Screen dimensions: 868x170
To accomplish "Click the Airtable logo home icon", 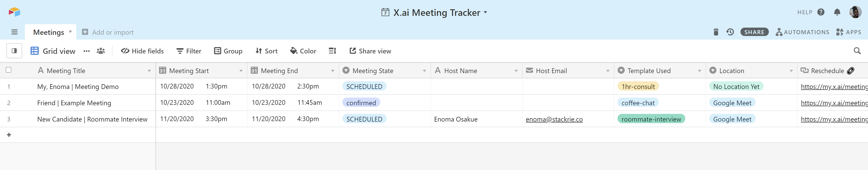I will [14, 12].
